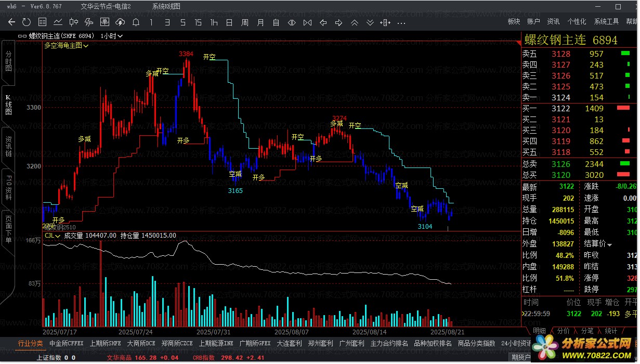Set period to 5 minutes
The image size is (640, 364).
(x=182, y=22)
